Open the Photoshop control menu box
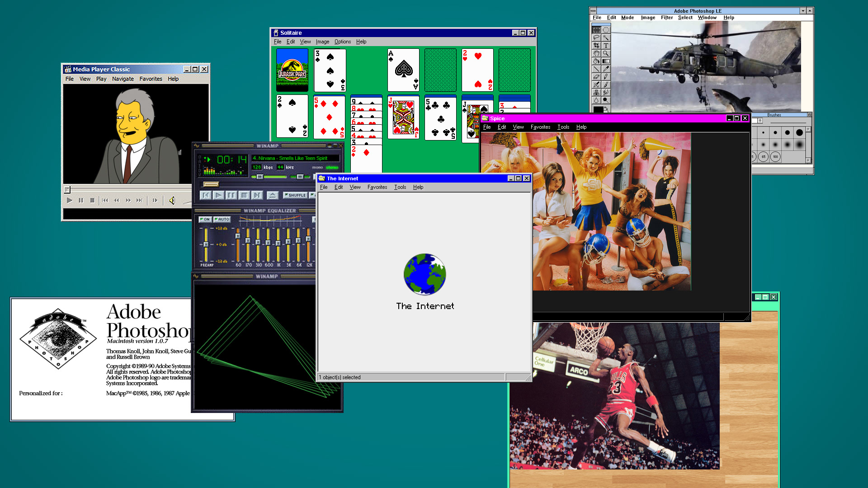Viewport: 868px width, 488px height. [593, 11]
